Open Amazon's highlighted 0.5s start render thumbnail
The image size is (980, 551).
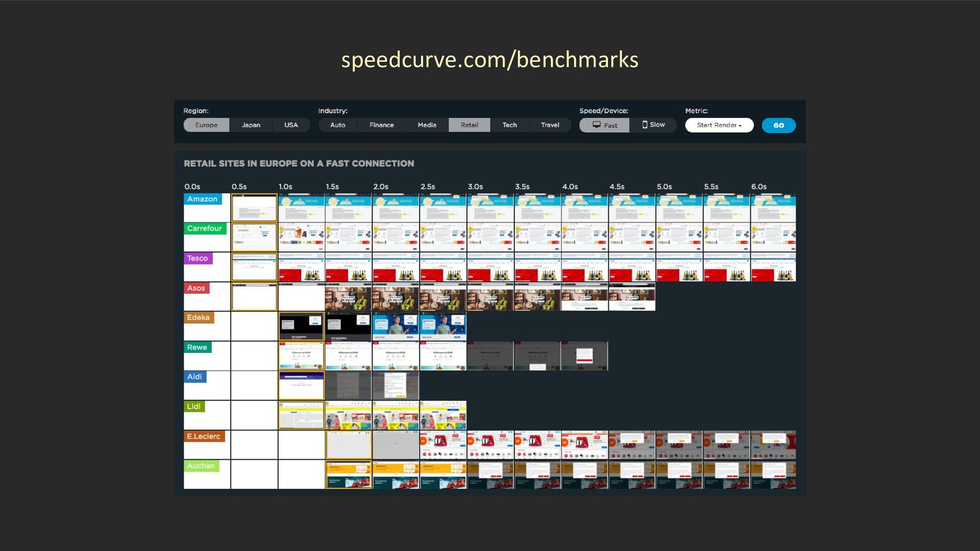(254, 208)
